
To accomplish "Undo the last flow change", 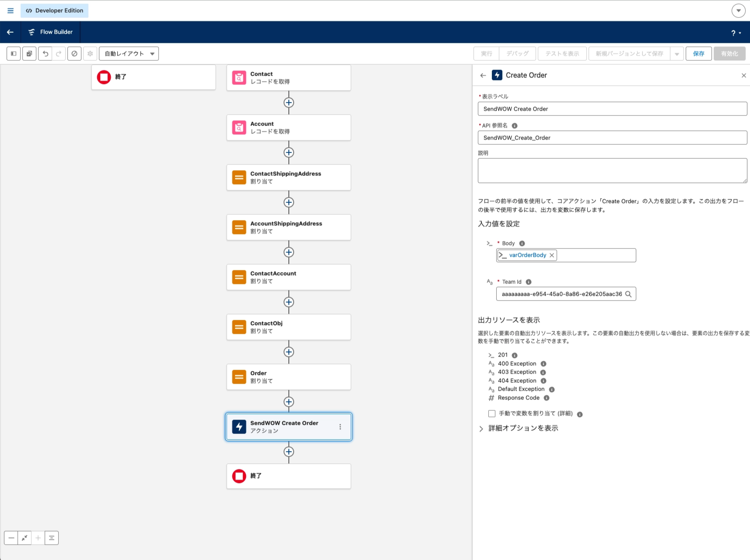I will pyautogui.click(x=45, y=53).
